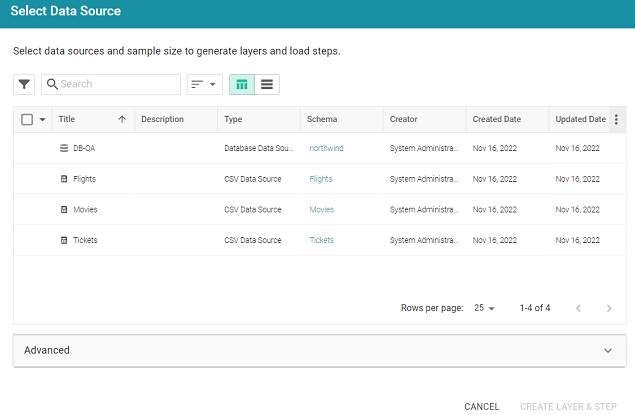Open the northwind schema link

(326, 148)
